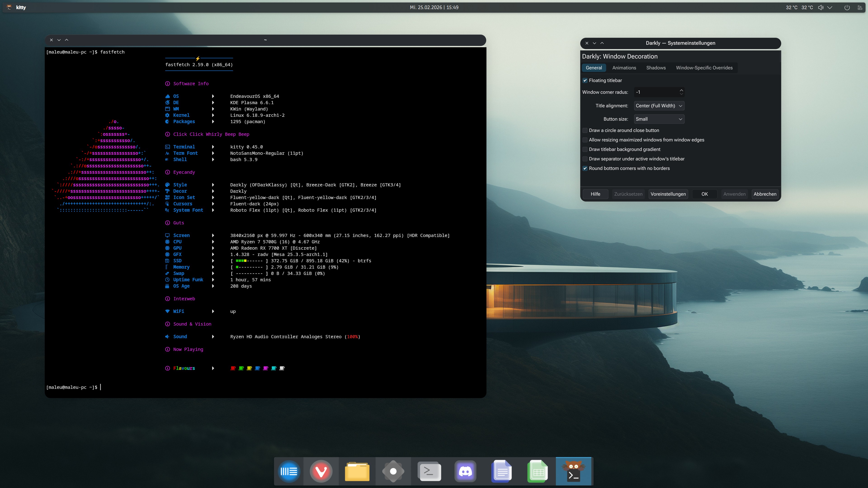Uncheck the Floating titlebar checkbox
The image size is (868, 488).
585,80
